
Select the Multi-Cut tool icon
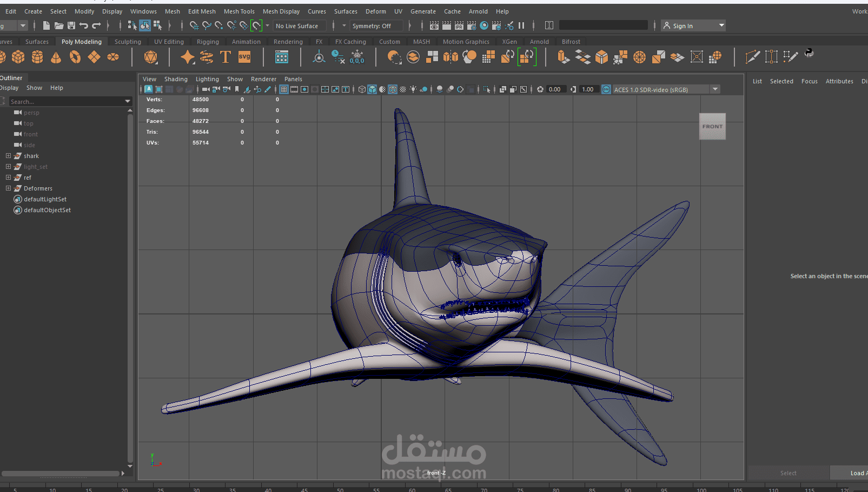[752, 57]
